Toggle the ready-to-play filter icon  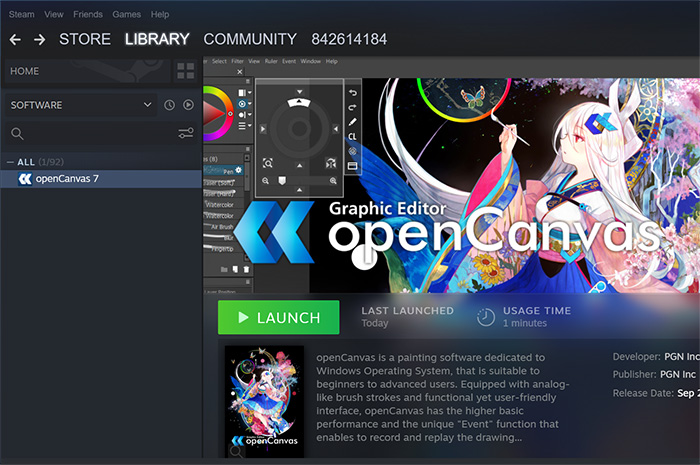(188, 105)
